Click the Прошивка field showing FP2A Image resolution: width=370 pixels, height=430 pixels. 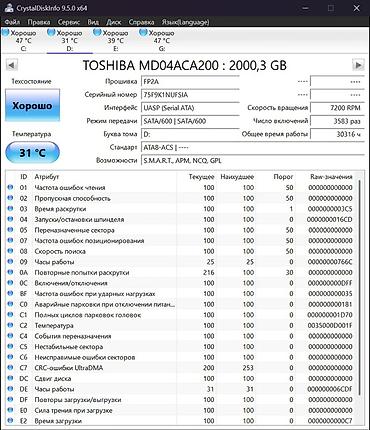pyautogui.click(x=190, y=81)
